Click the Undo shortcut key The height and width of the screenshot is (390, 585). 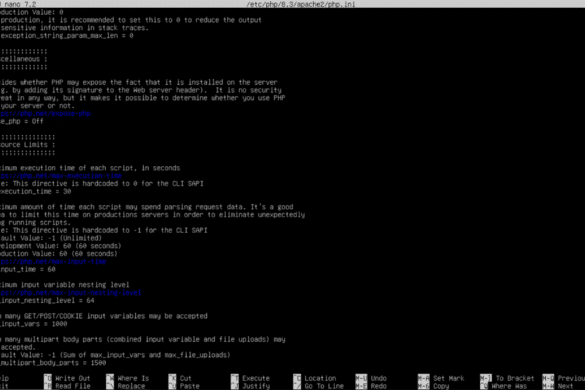(x=361, y=378)
